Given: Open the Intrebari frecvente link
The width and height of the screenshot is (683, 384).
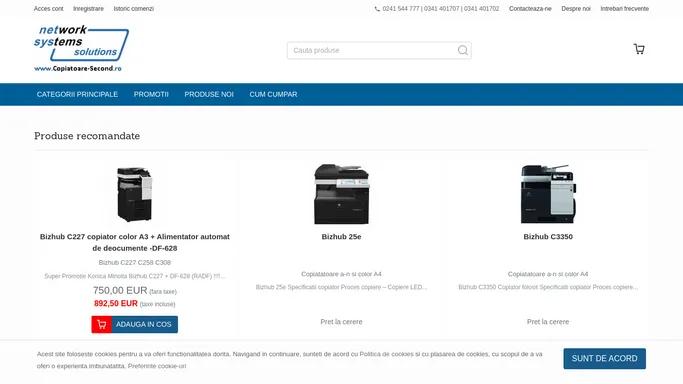Looking at the screenshot, I should click(625, 9).
